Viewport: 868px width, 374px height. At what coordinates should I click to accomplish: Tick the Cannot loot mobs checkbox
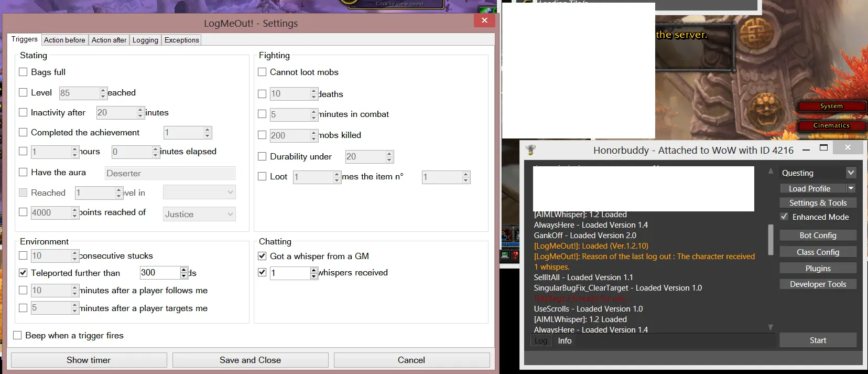tap(262, 72)
